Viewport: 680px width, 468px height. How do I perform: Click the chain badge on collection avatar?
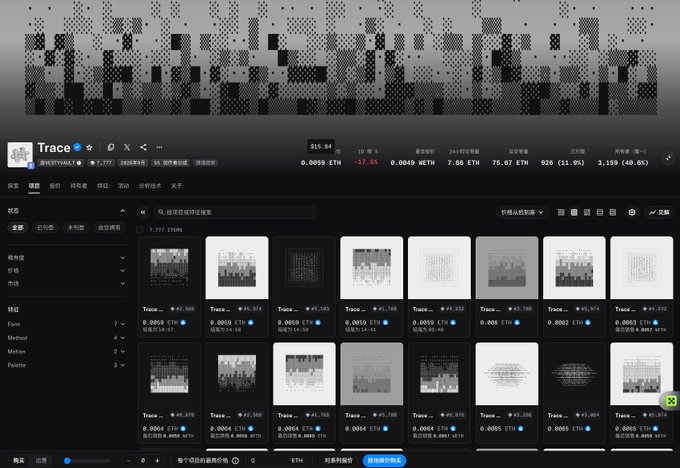click(31, 165)
